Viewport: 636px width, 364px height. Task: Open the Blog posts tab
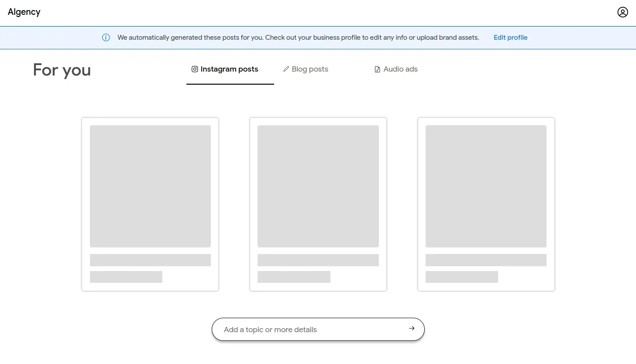point(306,69)
